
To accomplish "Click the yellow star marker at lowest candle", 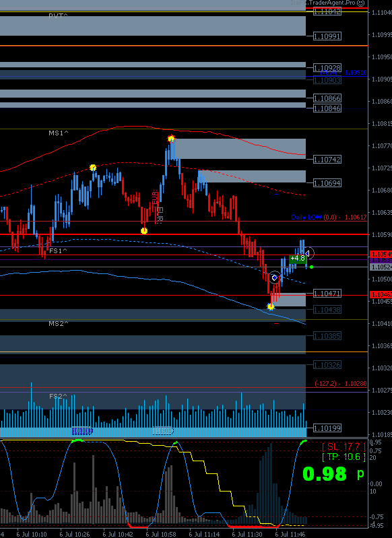I will point(271,307).
